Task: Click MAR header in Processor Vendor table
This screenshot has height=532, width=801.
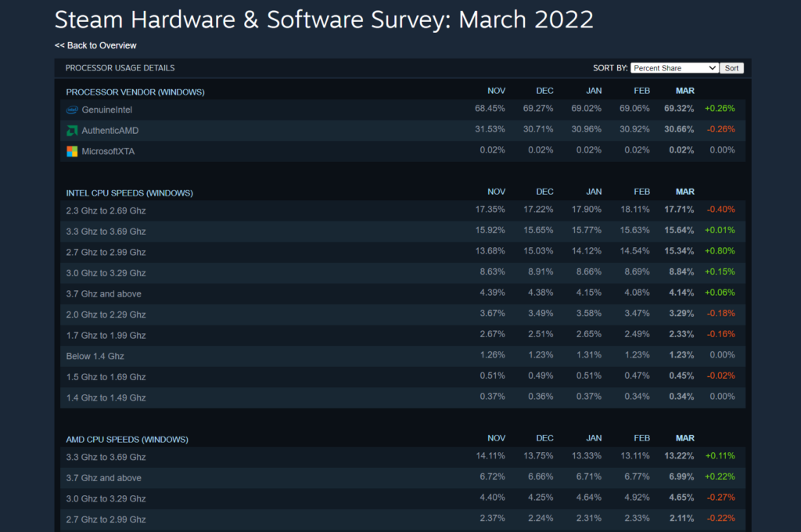Action: (x=685, y=91)
